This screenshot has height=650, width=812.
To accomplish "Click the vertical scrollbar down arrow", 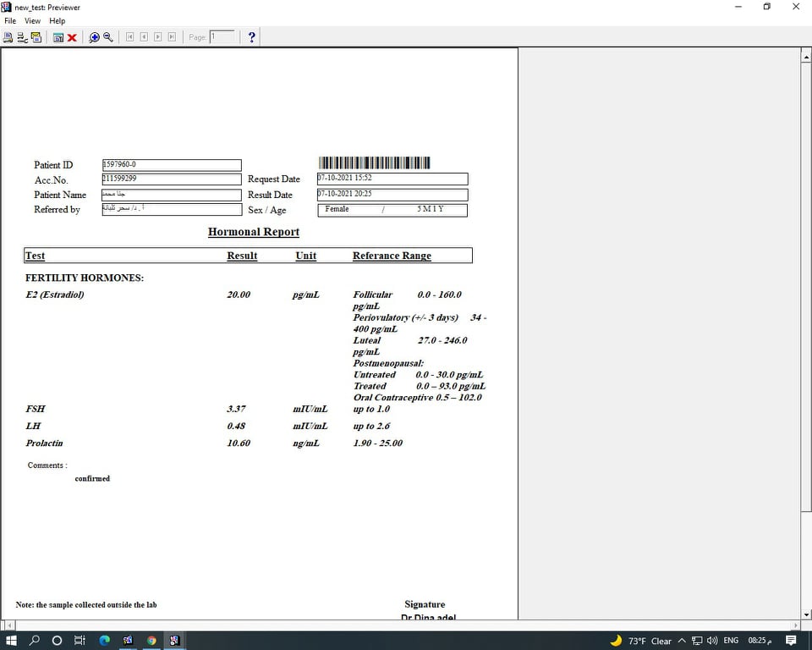I will coord(806,614).
